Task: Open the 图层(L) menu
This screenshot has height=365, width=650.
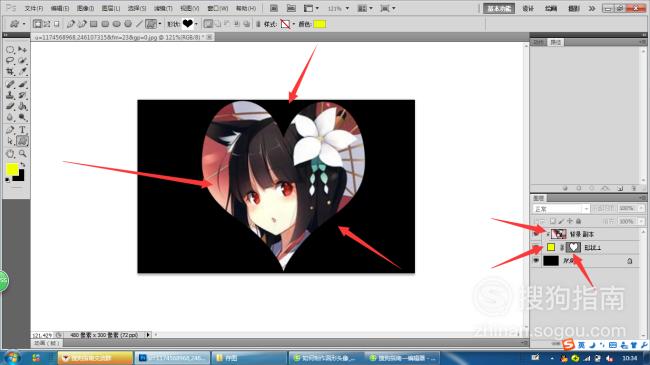Action: pyautogui.click(x=111, y=8)
